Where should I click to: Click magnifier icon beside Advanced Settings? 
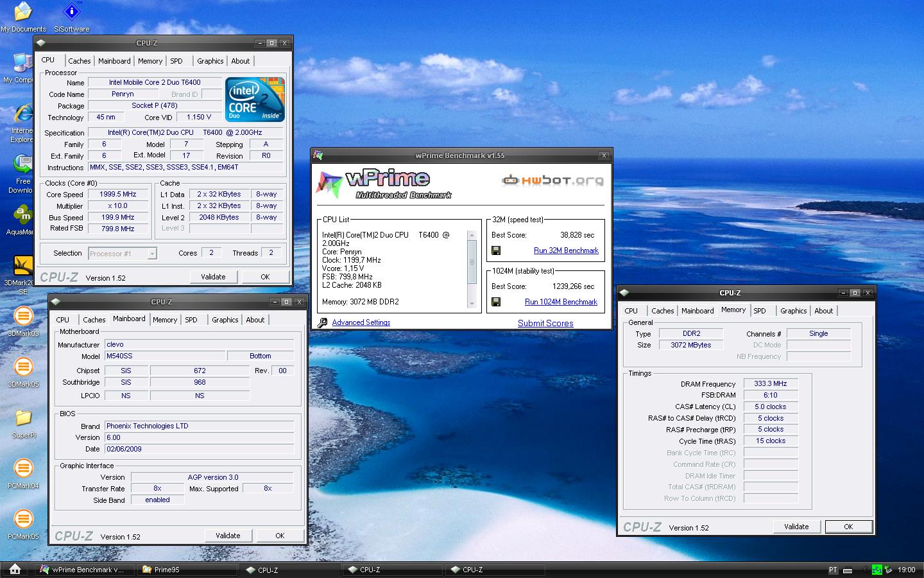tap(323, 322)
